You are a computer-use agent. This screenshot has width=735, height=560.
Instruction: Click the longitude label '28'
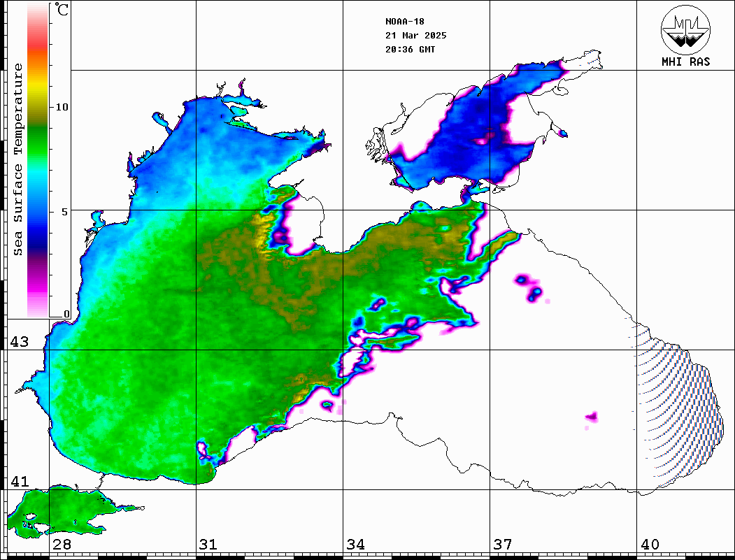pyautogui.click(x=62, y=545)
